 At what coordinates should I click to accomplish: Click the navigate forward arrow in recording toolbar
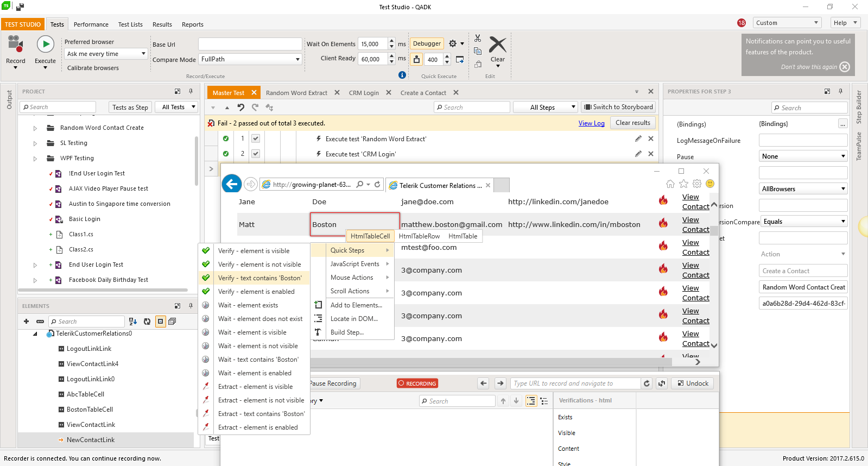click(500, 383)
